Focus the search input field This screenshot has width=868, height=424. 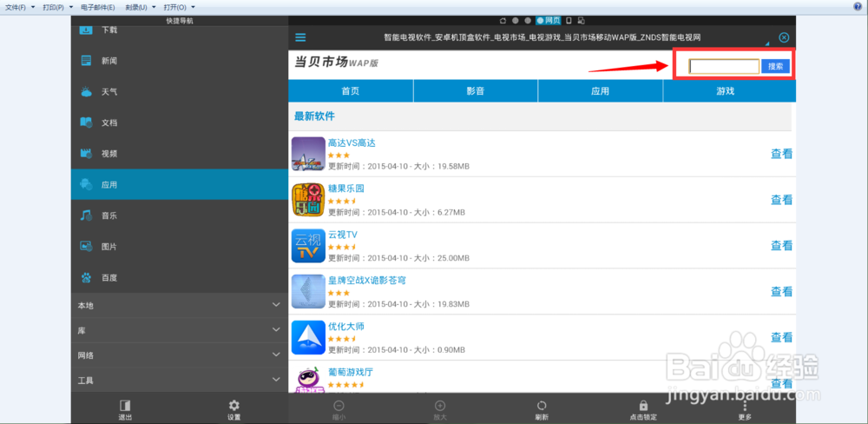tap(724, 67)
